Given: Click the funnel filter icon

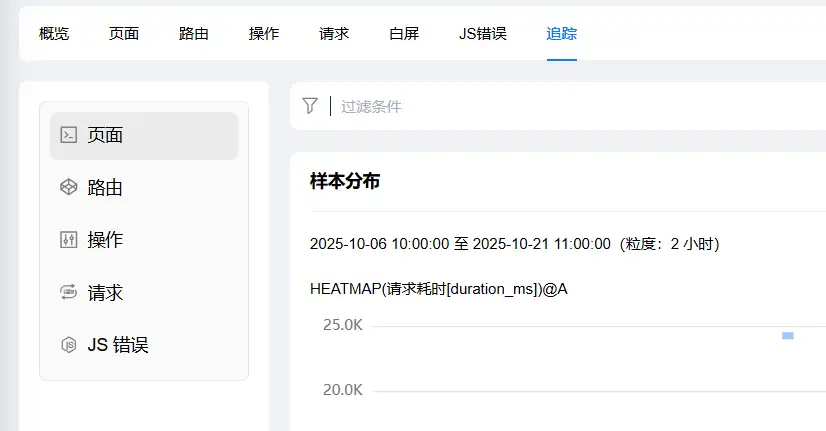Looking at the screenshot, I should (310, 106).
